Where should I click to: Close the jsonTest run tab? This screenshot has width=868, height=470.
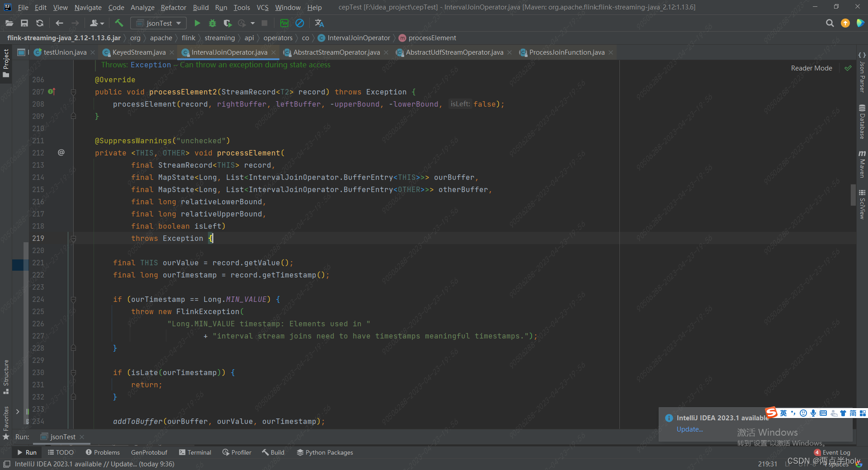(x=82, y=437)
